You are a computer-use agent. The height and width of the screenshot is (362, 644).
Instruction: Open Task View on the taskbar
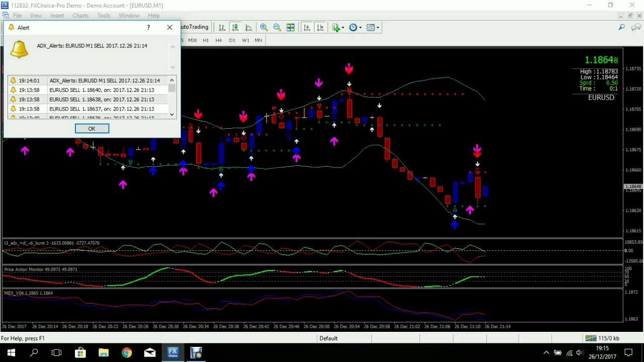tap(56, 352)
